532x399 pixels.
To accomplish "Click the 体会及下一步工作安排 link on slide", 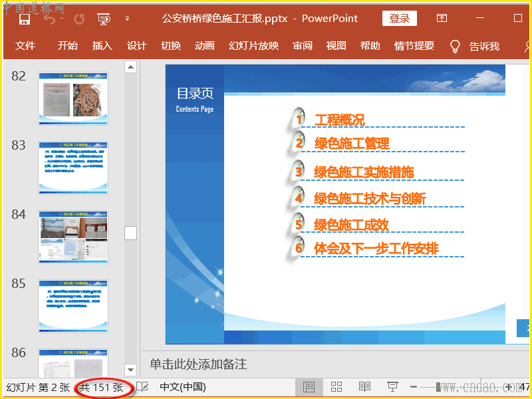I will [376, 249].
